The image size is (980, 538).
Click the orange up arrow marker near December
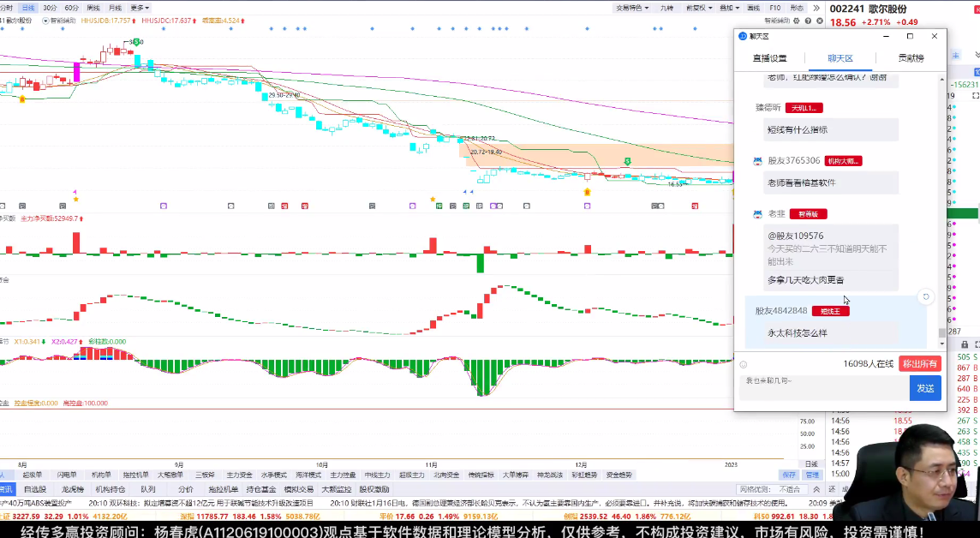pos(587,192)
